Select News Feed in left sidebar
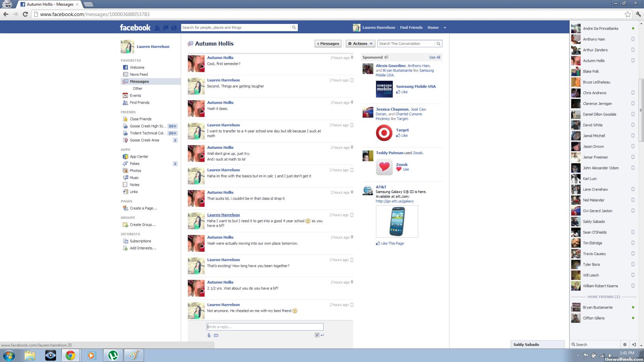Viewport: 644px width, 362px height. (x=138, y=74)
